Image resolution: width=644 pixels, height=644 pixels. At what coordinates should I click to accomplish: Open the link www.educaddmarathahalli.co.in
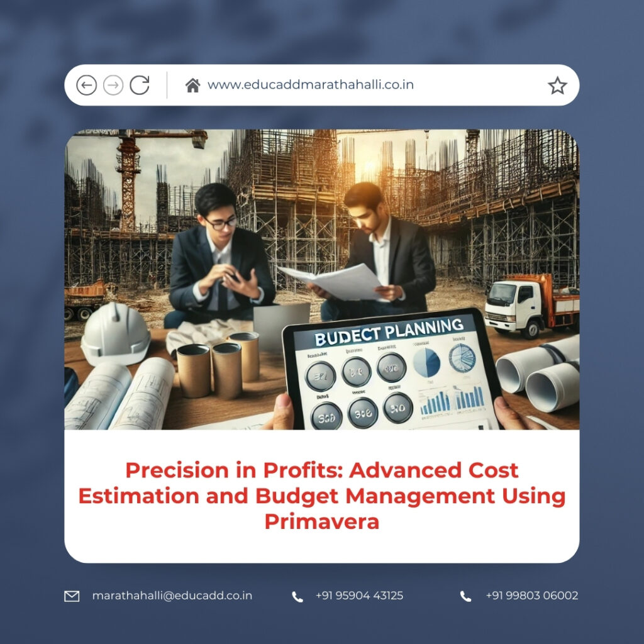coord(309,84)
